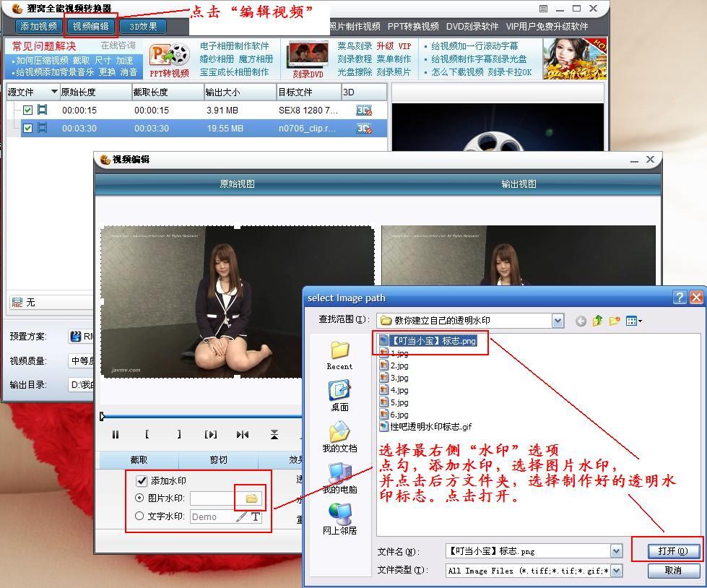Click the 3D icon on the first file row

[364, 111]
